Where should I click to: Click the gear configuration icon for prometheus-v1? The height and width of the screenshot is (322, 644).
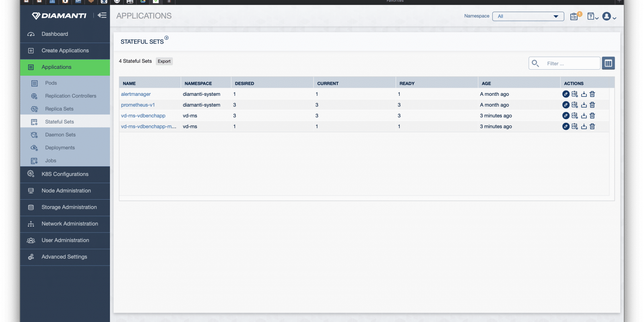[x=575, y=105]
